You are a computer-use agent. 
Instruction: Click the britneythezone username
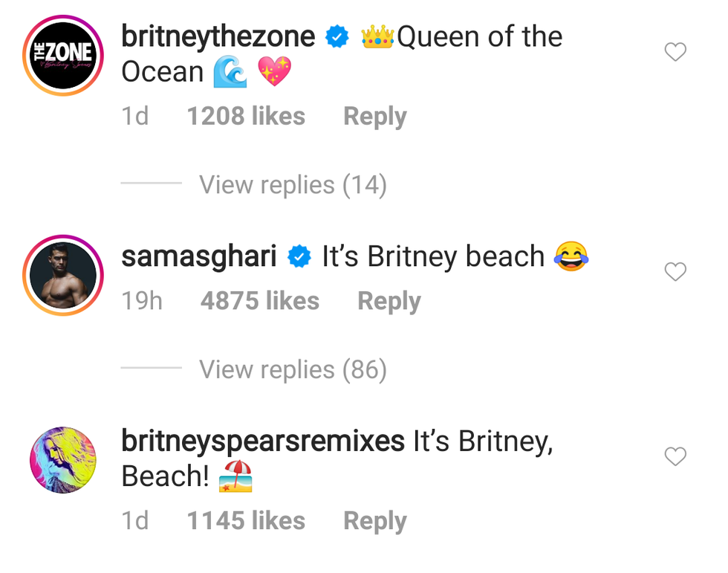point(218,36)
